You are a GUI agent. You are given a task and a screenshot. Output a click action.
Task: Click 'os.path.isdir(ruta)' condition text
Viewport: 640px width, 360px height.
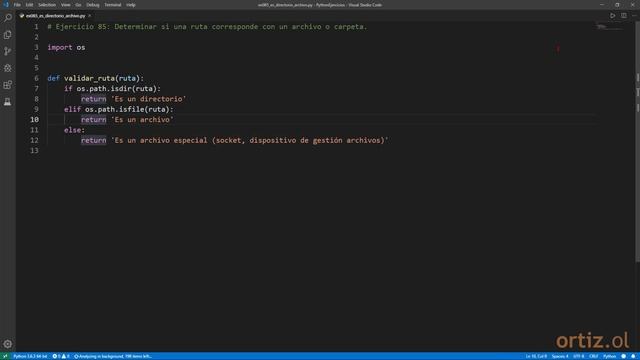pyautogui.click(x=116, y=89)
